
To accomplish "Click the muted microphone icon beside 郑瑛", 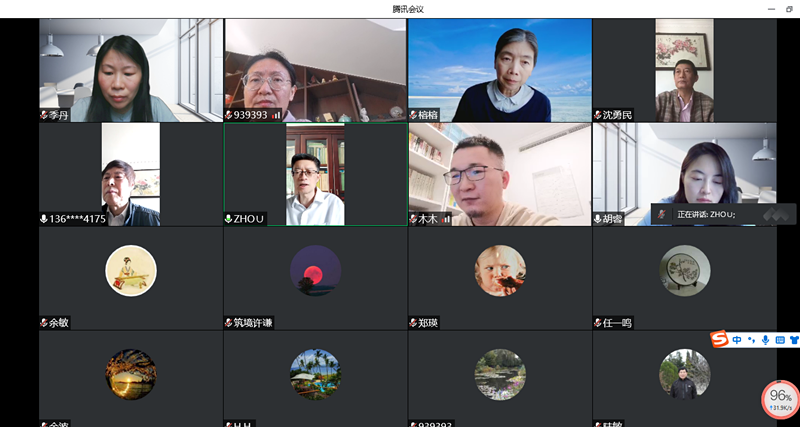I will (413, 323).
